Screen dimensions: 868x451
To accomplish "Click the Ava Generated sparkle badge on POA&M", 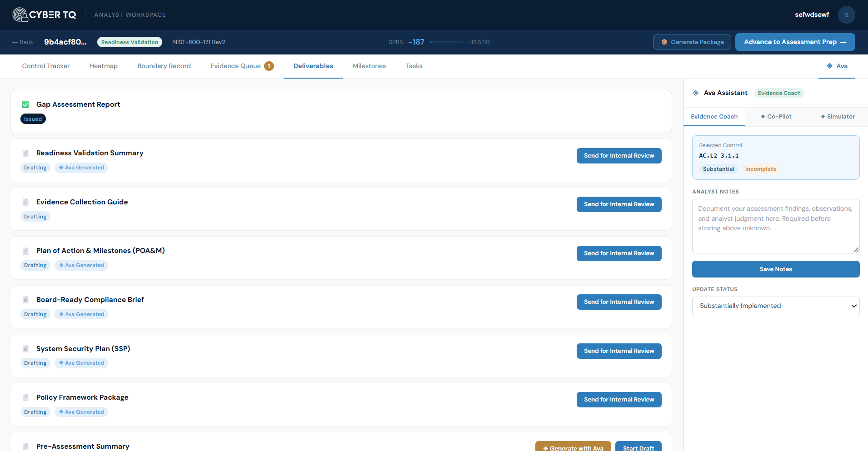I will coord(61,265).
